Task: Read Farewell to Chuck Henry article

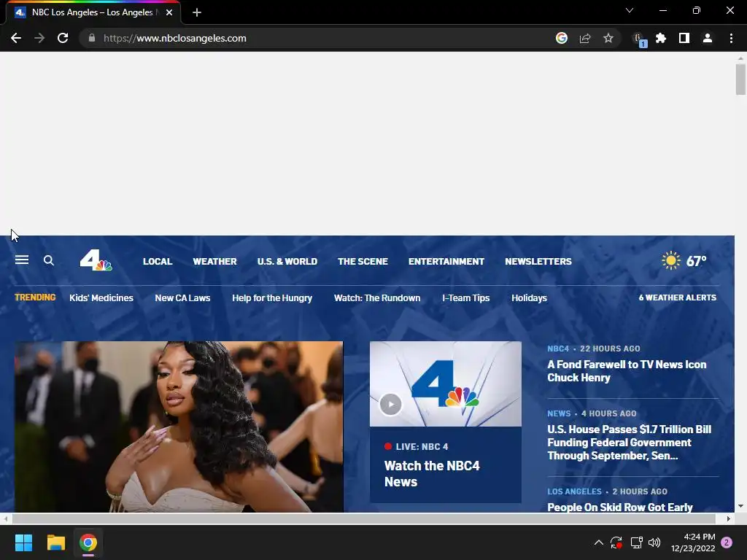Action: click(x=627, y=371)
